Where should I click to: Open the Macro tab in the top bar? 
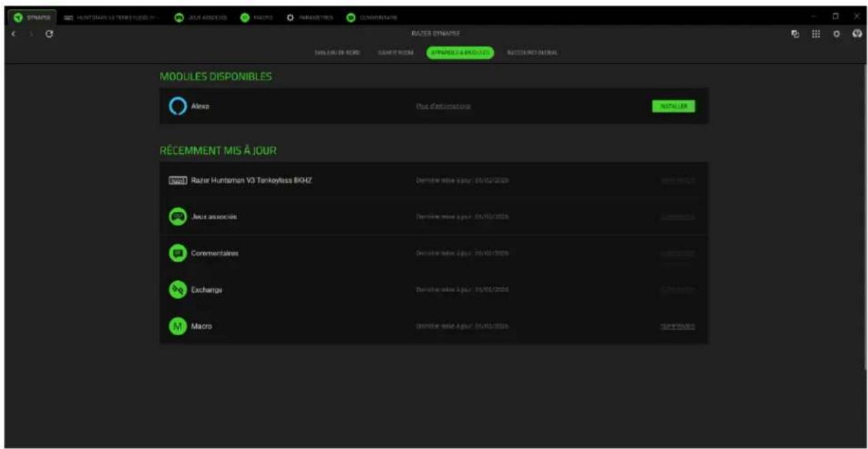tap(256, 17)
